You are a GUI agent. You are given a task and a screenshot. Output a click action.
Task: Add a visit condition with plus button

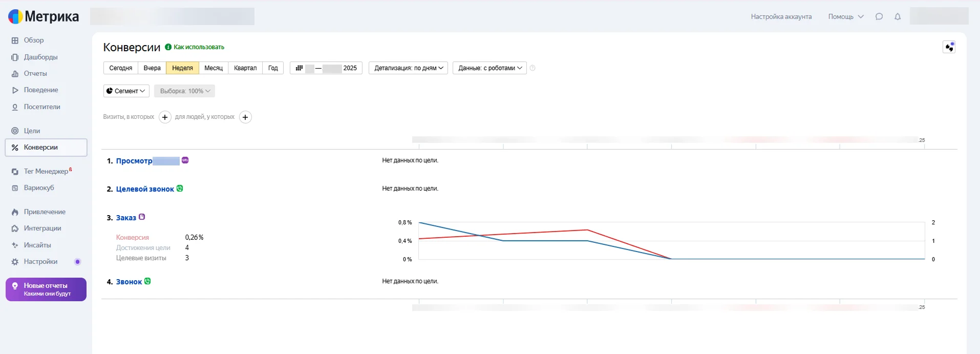(x=165, y=117)
